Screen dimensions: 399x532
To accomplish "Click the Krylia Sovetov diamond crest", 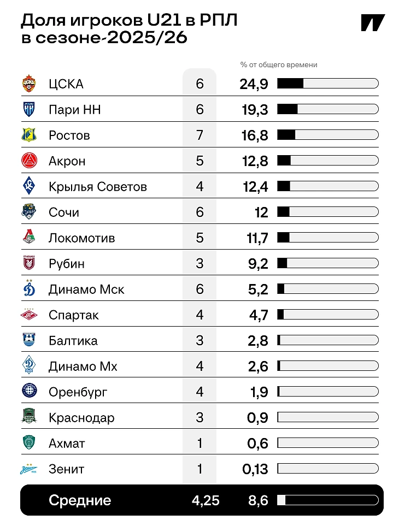I will click(x=29, y=186).
